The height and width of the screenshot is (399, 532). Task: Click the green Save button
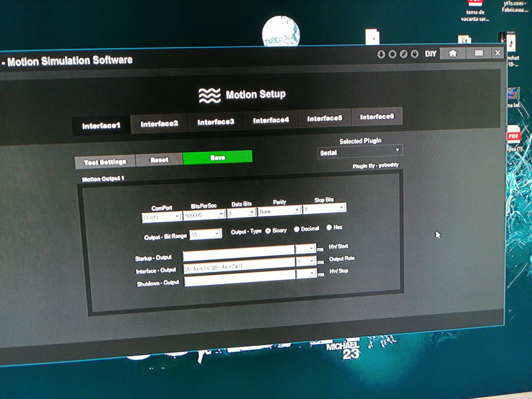point(217,158)
